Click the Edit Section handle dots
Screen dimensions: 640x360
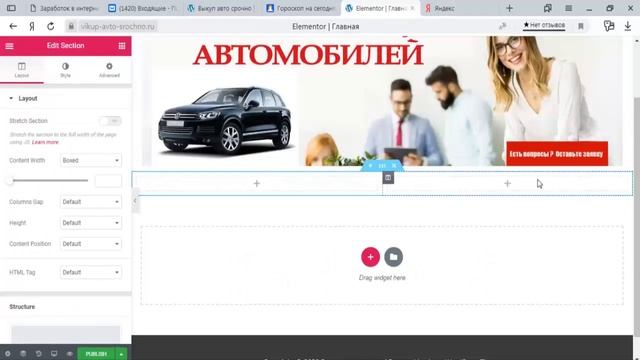coord(382,166)
